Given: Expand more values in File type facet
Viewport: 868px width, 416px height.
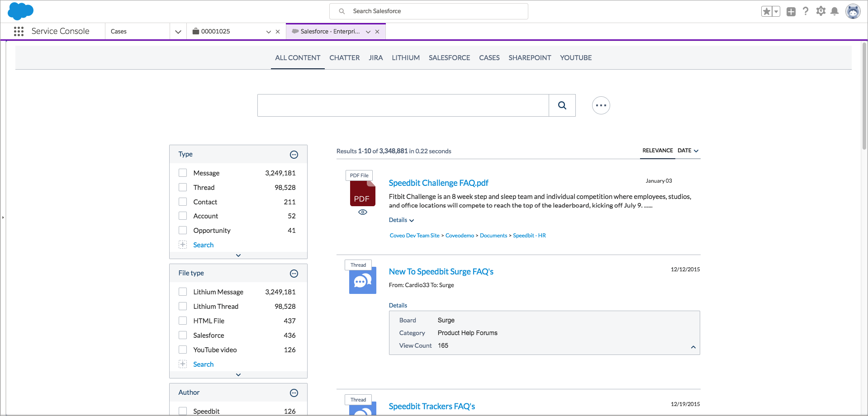Looking at the screenshot, I should [x=238, y=375].
